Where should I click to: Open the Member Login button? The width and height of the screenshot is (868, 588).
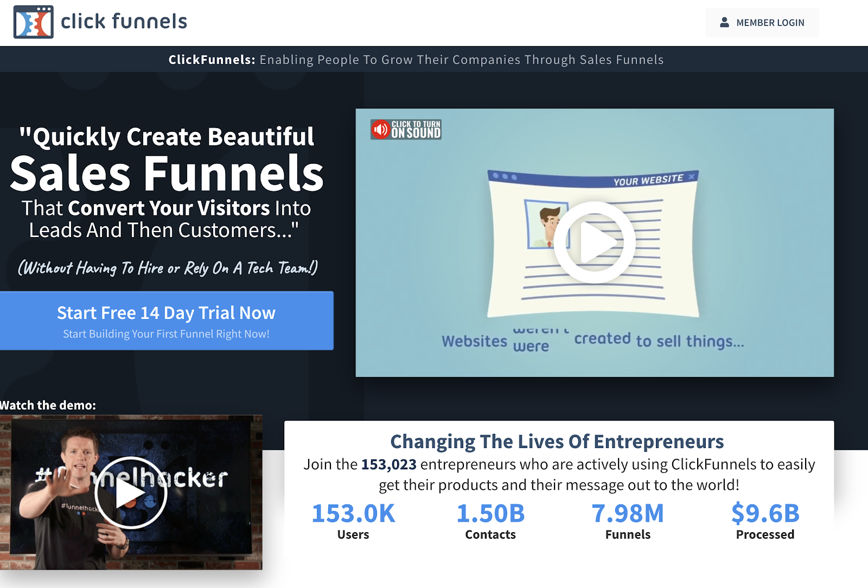point(762,23)
